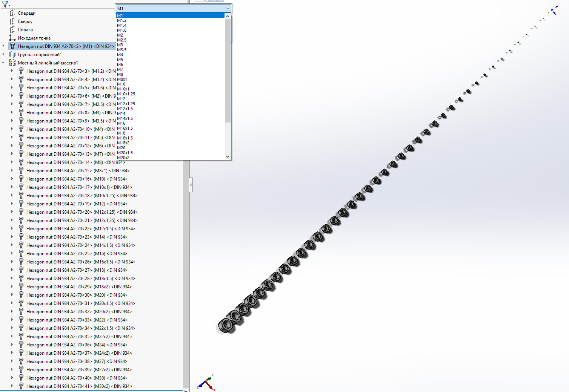Select the Местный линейный массив1 label
This screenshot has width=569, height=392.
48,63
